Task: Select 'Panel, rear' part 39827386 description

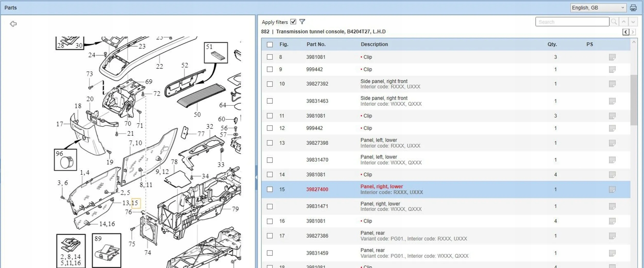Action: coord(414,236)
